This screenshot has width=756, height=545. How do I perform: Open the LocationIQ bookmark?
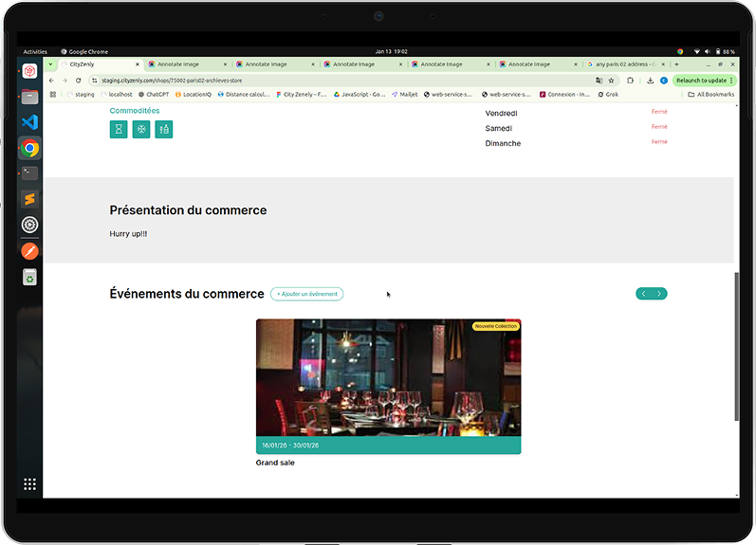[194, 95]
